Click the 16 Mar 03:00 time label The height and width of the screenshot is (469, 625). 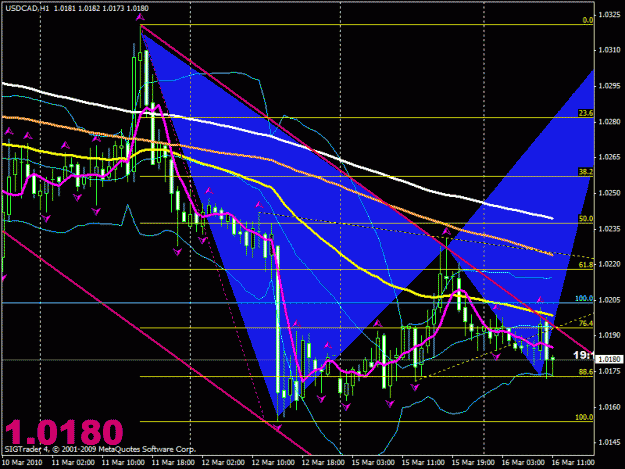523,463
